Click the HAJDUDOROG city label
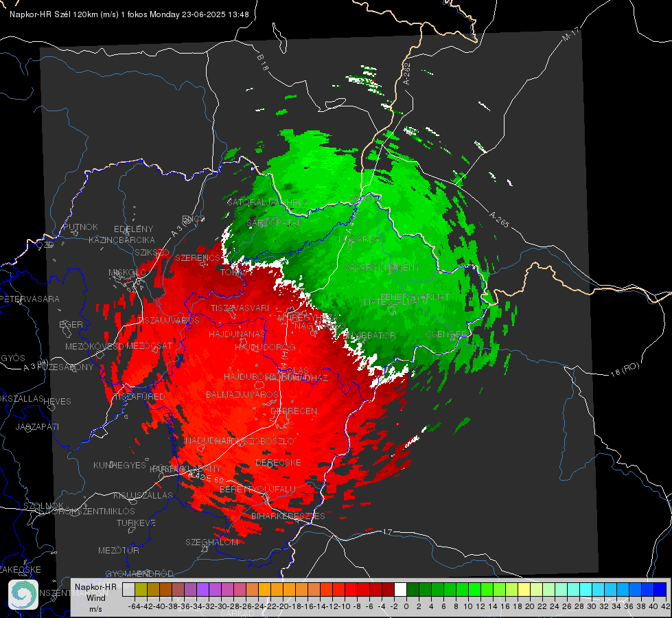 tap(265, 347)
